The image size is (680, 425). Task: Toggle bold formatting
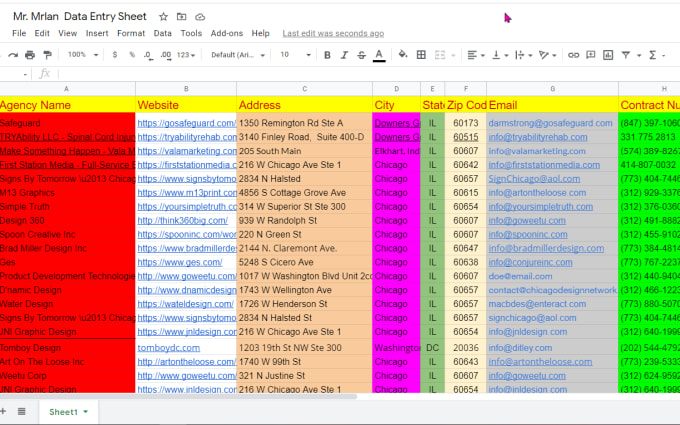pyautogui.click(x=327, y=55)
